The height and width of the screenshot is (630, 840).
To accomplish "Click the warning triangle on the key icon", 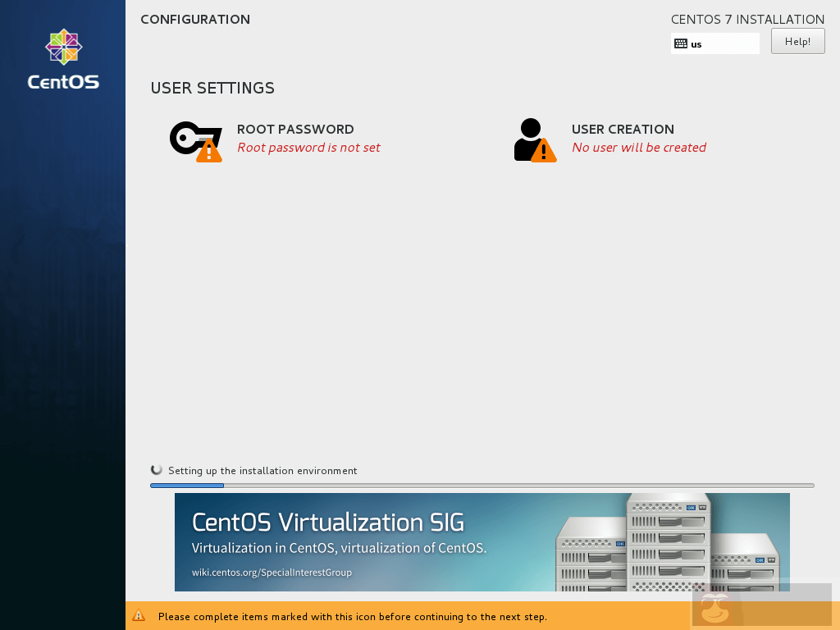I will 208,150.
